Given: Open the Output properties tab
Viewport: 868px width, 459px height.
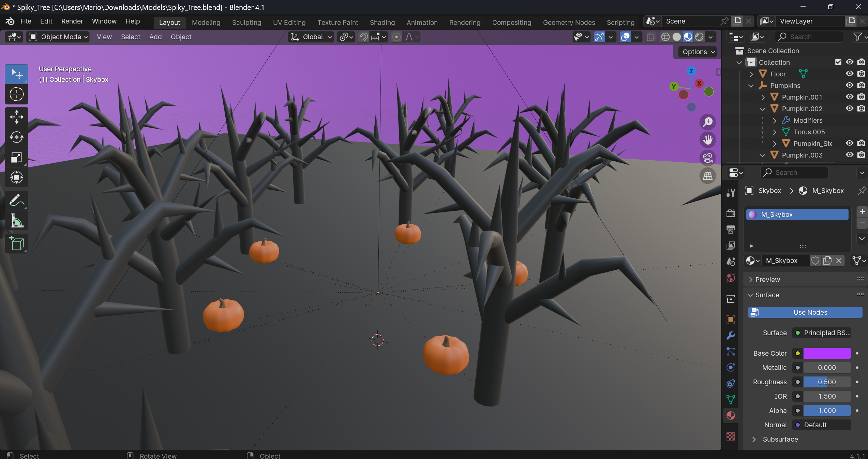Looking at the screenshot, I should pyautogui.click(x=731, y=229).
